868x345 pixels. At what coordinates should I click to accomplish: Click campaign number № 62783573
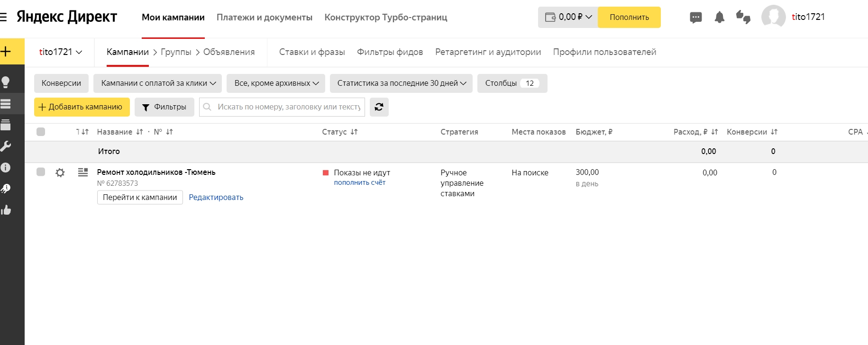(118, 183)
